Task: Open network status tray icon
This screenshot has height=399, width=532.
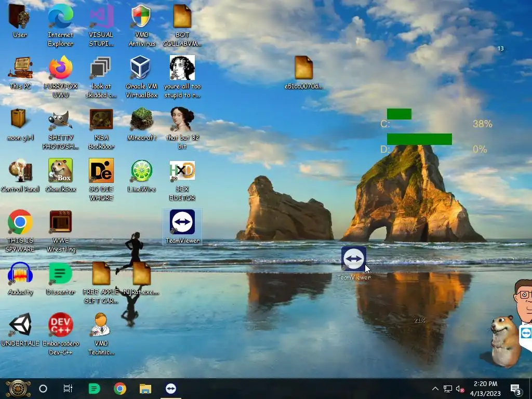Action: click(448, 389)
